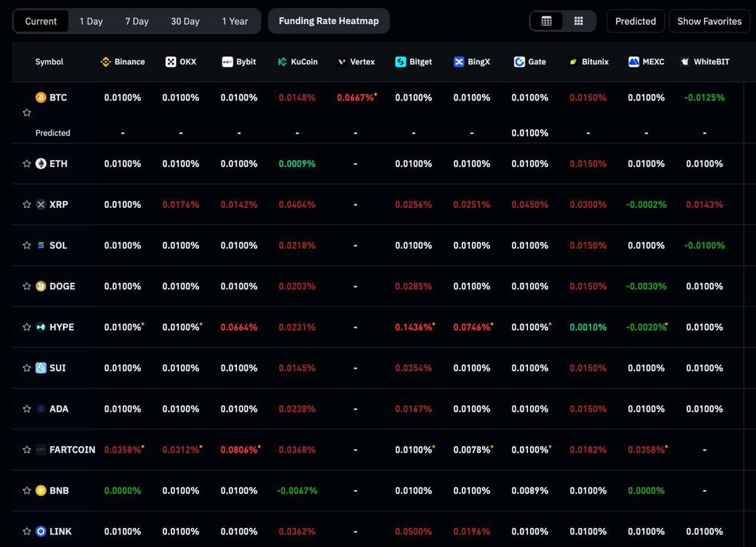Viewport: 756px width, 547px height.
Task: Click SUI Bitget rate 0.0354%
Action: [414, 368]
